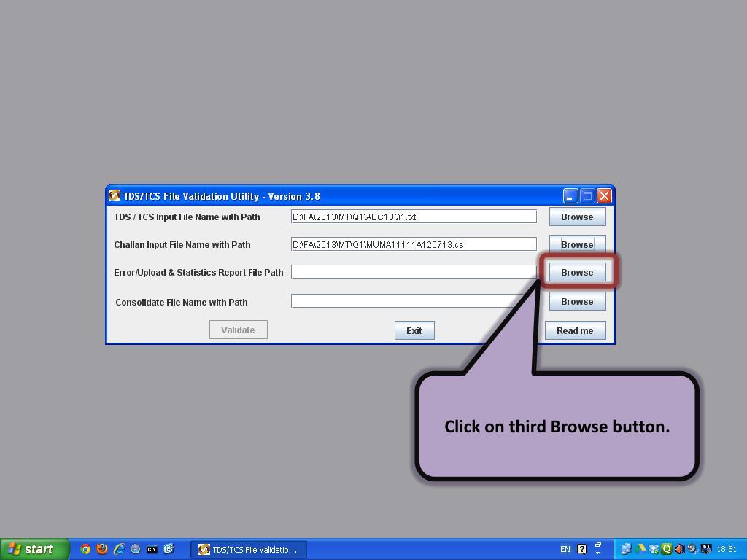Open Dropbox tray icon
This screenshot has height=560, width=747.
coord(654,549)
